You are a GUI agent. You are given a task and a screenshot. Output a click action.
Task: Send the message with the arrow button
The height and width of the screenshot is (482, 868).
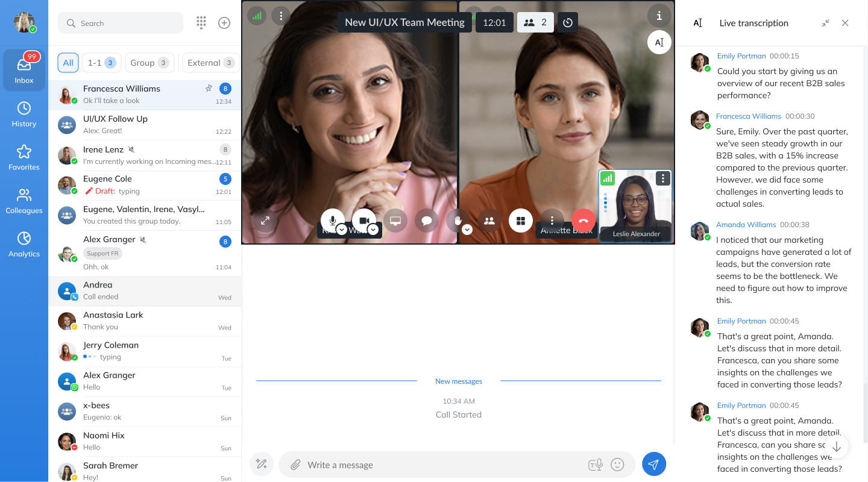pyautogui.click(x=654, y=464)
